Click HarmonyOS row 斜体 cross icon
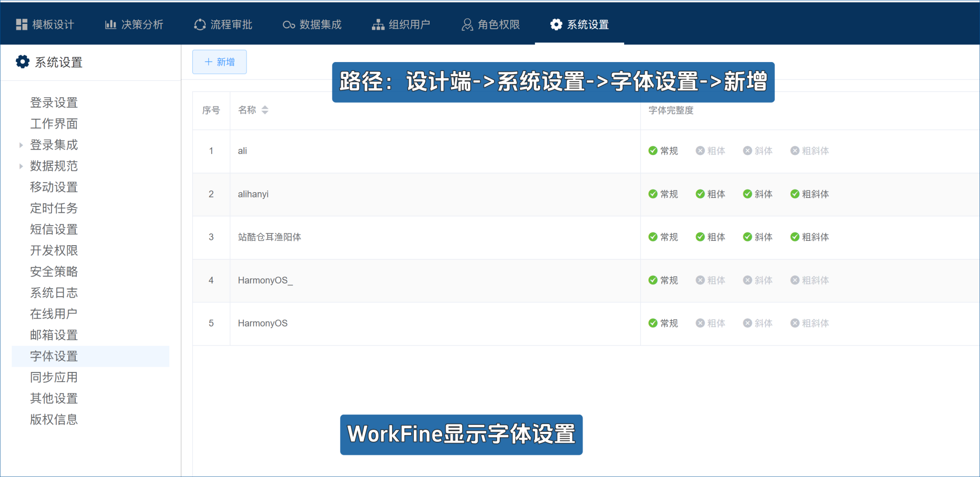 point(747,323)
